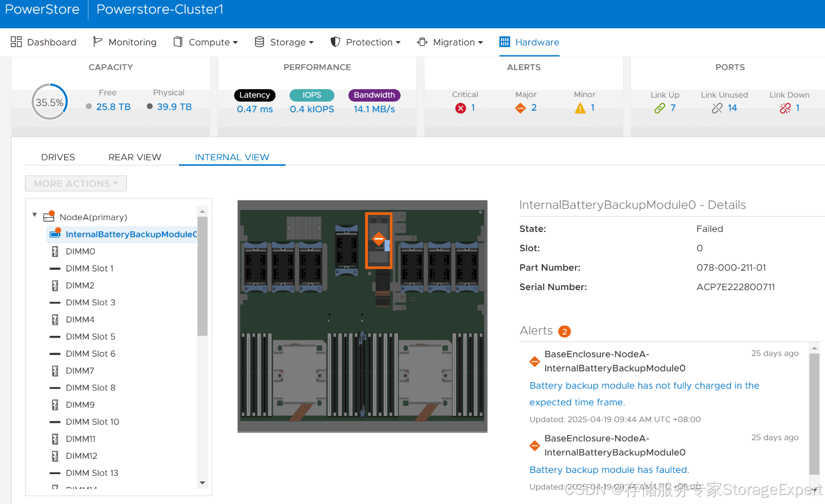Open 'Battery backup module has not fully charged' link
Viewport: 825px width, 504px height.
[644, 394]
